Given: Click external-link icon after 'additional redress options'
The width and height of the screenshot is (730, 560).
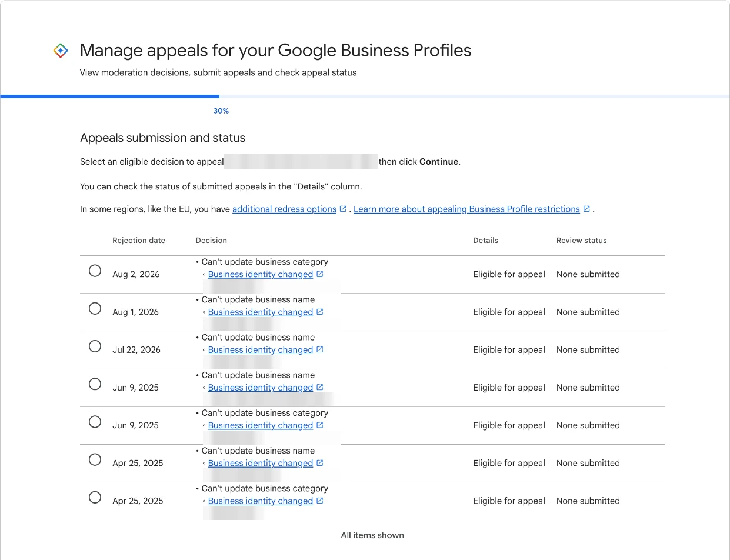Looking at the screenshot, I should 343,209.
